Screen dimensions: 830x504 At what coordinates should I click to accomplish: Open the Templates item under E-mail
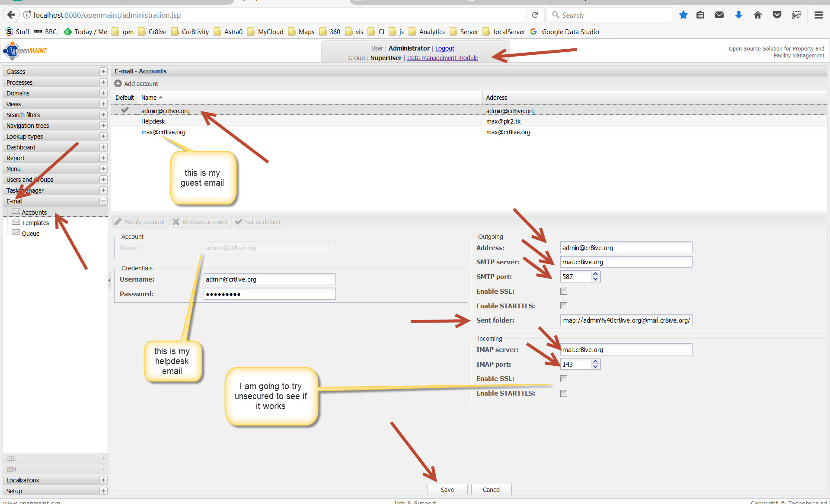pos(35,223)
